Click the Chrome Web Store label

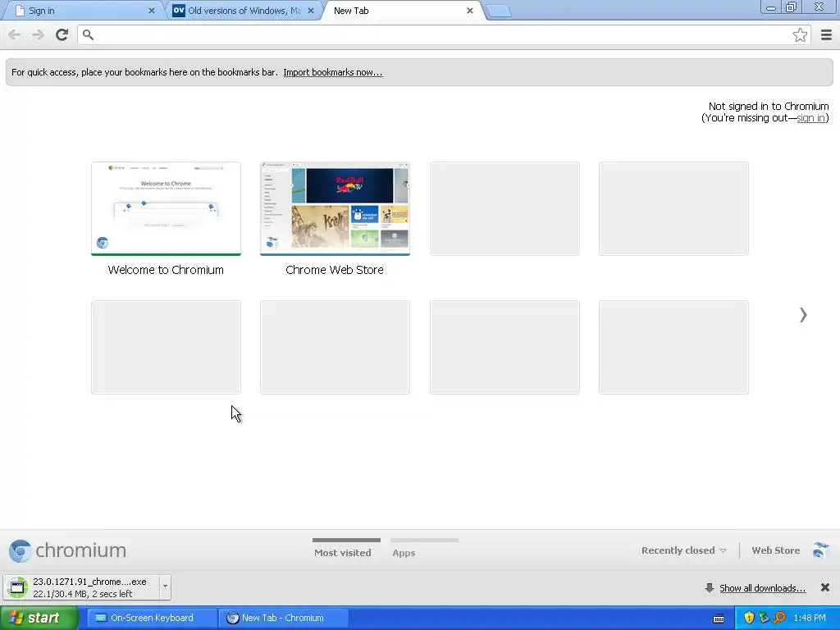pos(335,270)
